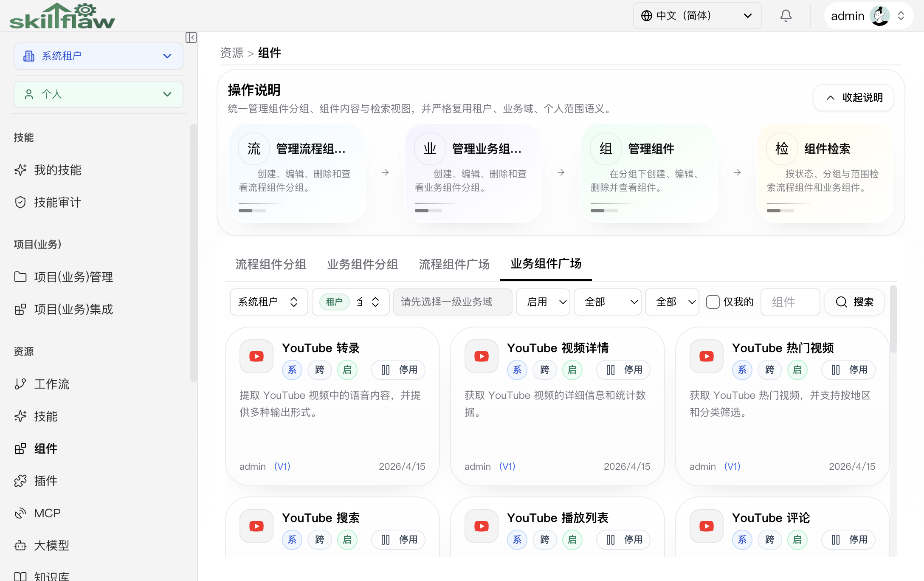Click the 搜索 button
The width and height of the screenshot is (924, 581).
(854, 302)
